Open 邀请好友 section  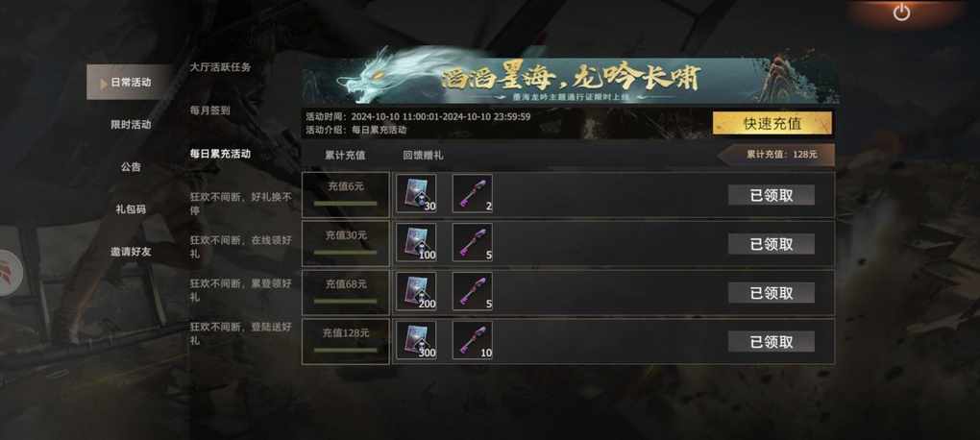click(131, 252)
